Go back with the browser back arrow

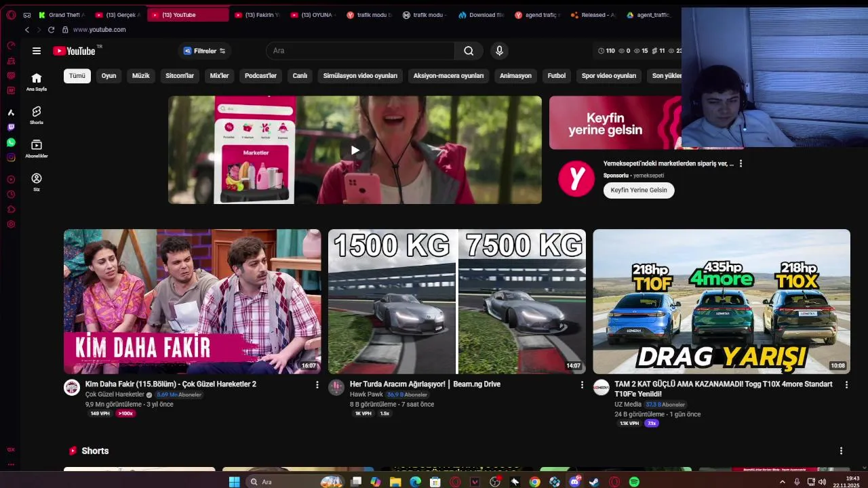tap(27, 30)
